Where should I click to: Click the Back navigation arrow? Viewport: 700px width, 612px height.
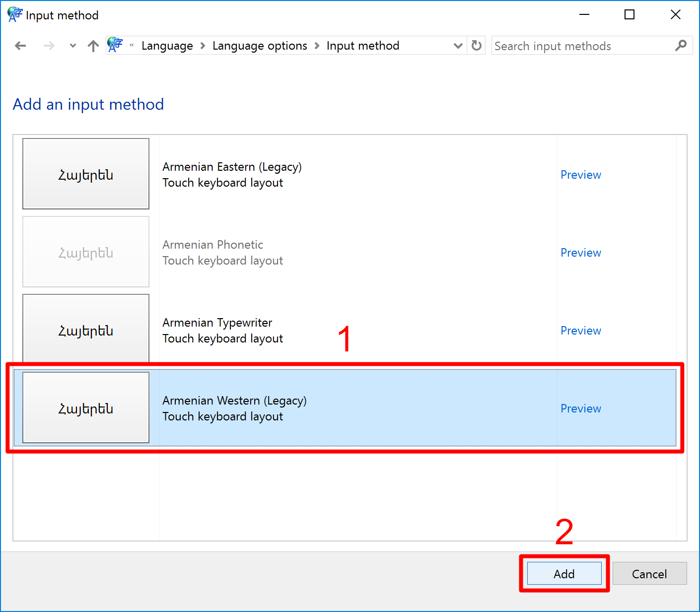pos(20,46)
